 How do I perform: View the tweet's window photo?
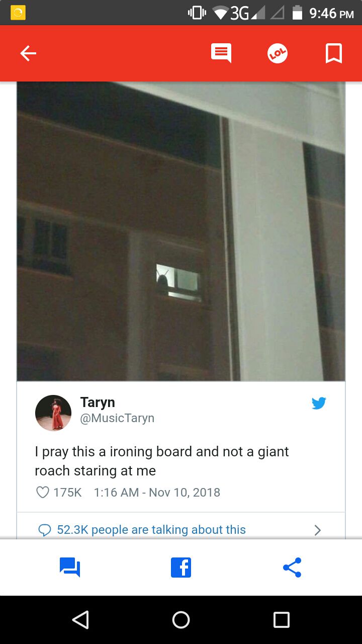181,231
